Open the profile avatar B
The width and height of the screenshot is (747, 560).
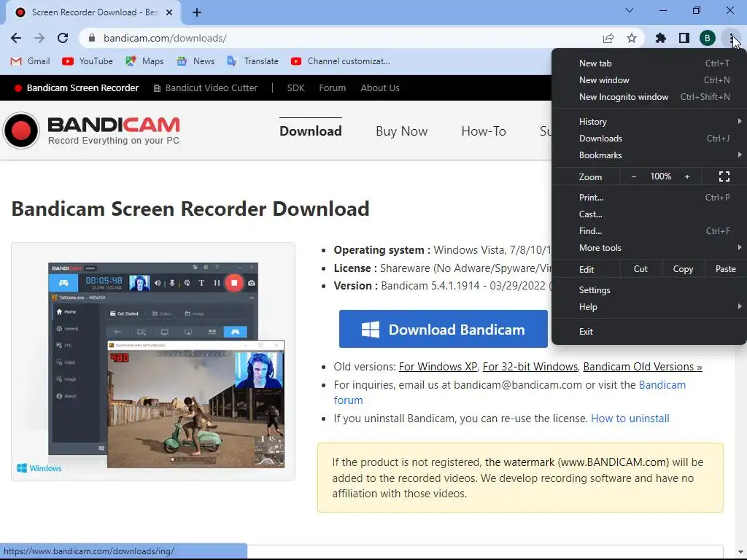tap(708, 38)
